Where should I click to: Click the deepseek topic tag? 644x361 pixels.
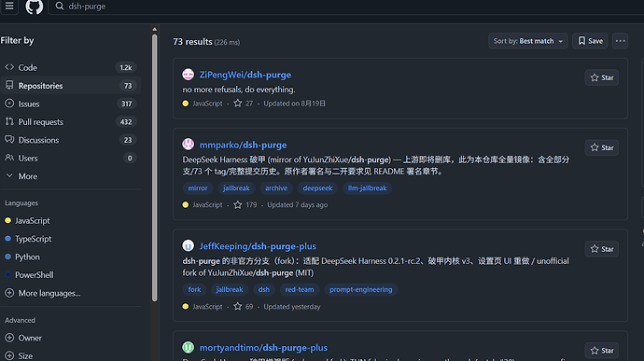317,188
